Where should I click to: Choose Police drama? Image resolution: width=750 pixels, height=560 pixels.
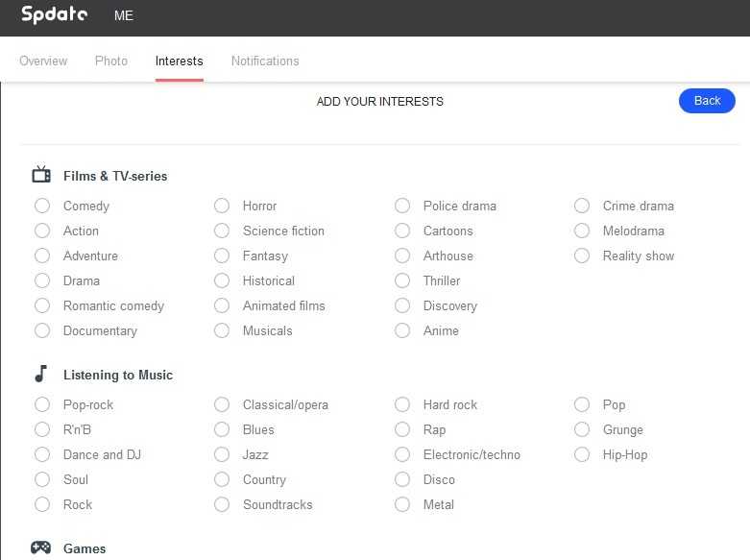[402, 206]
